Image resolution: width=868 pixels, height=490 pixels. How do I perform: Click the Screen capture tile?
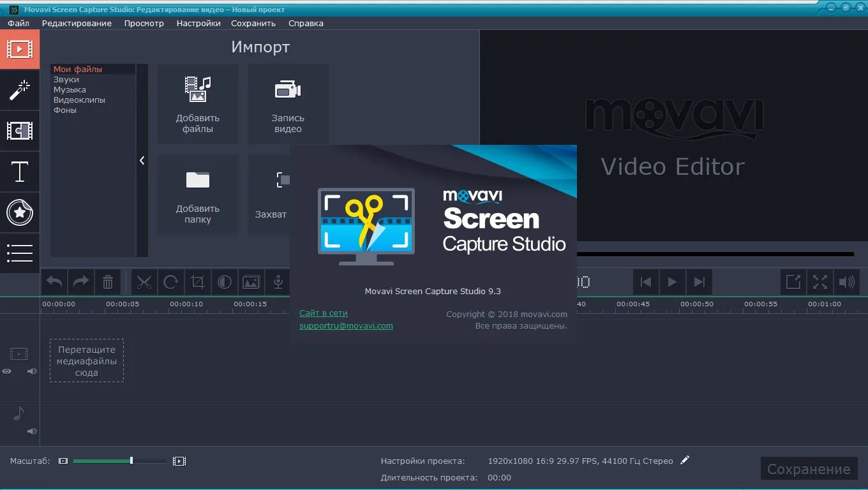click(269, 194)
